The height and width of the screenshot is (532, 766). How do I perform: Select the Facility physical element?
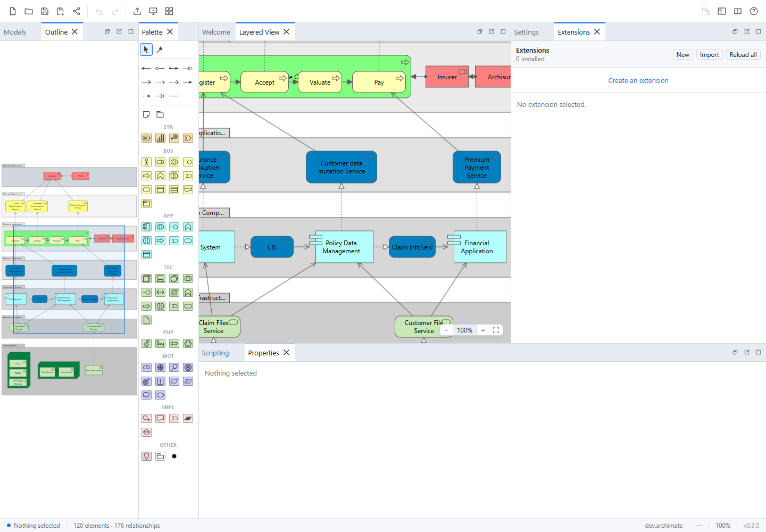[160, 343]
